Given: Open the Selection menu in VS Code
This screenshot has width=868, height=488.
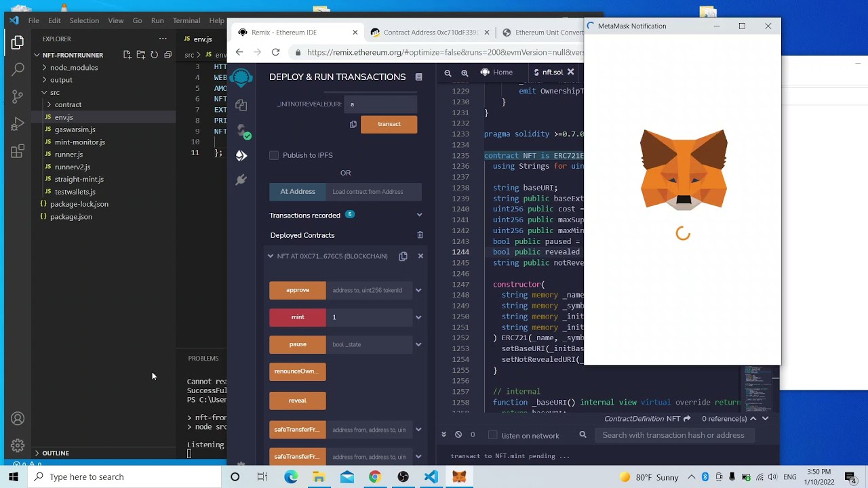Looking at the screenshot, I should pos(84,20).
